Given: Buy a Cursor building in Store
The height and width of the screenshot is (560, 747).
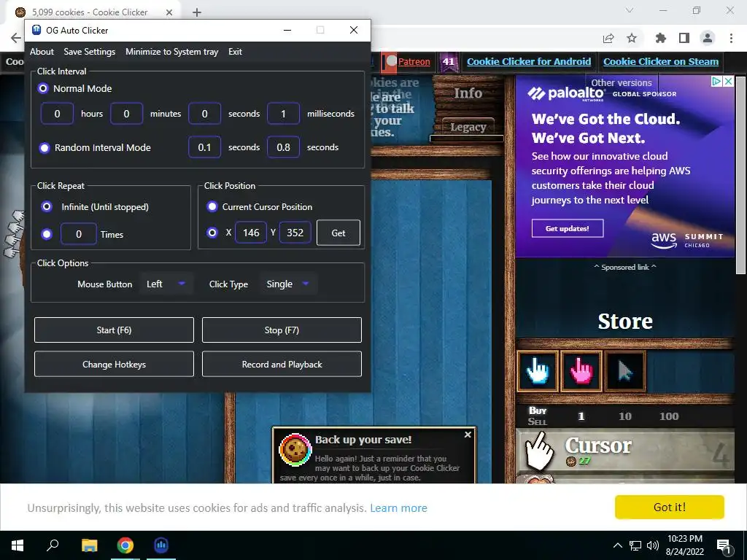Looking at the screenshot, I should coord(625,451).
